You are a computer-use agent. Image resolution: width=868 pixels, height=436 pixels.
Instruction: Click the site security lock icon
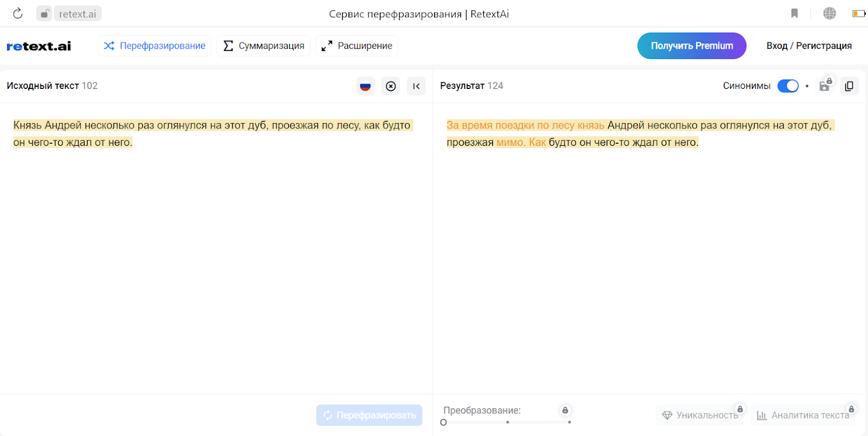[x=44, y=14]
